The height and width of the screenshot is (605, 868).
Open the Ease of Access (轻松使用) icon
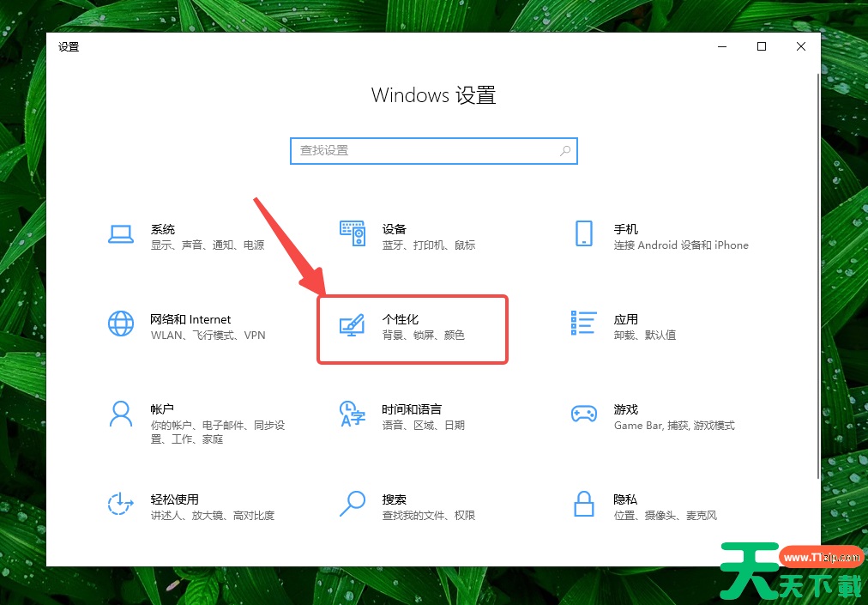click(121, 504)
